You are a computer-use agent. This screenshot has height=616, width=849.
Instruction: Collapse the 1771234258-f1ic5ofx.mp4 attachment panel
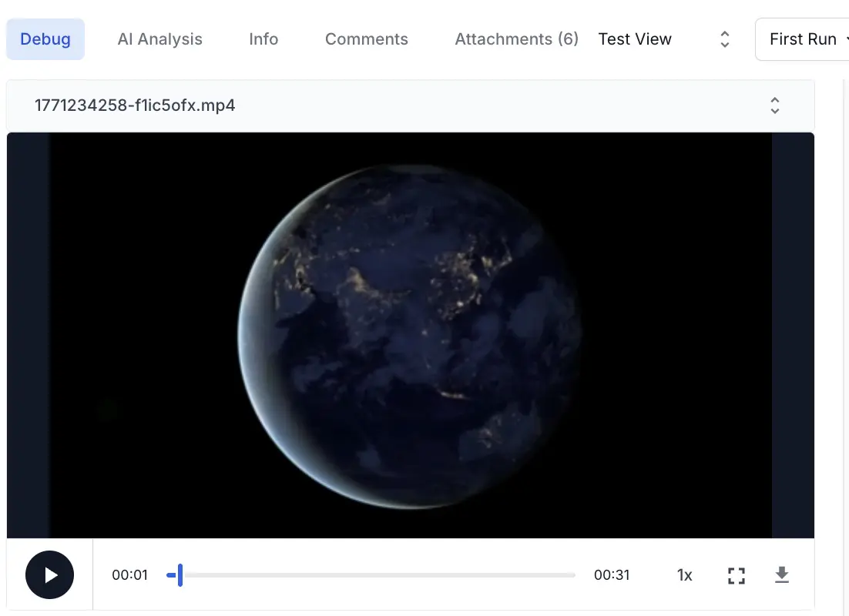(x=774, y=105)
